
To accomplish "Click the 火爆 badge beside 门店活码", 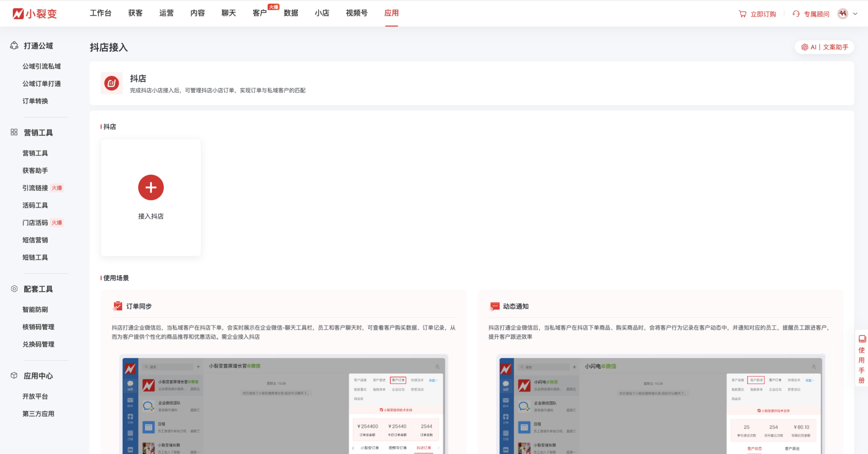I will (x=57, y=223).
